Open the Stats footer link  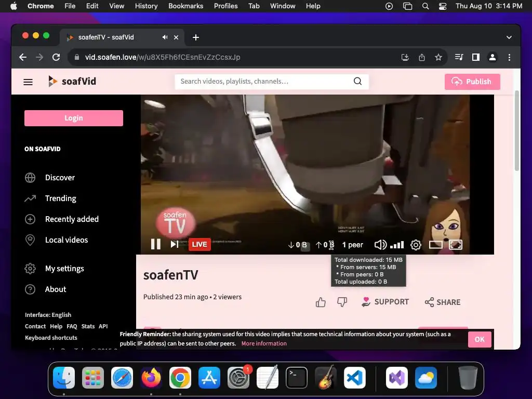tap(88, 326)
